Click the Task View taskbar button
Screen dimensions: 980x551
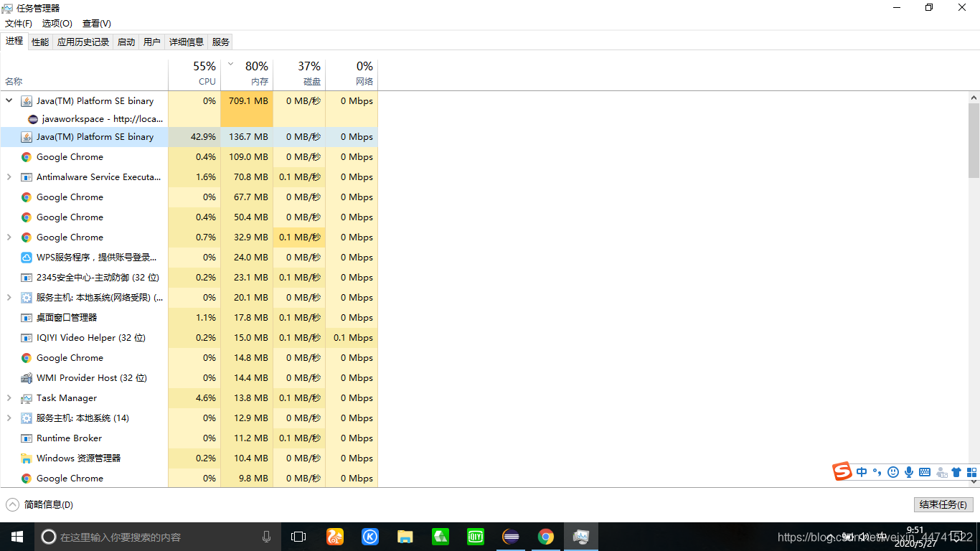click(x=298, y=537)
